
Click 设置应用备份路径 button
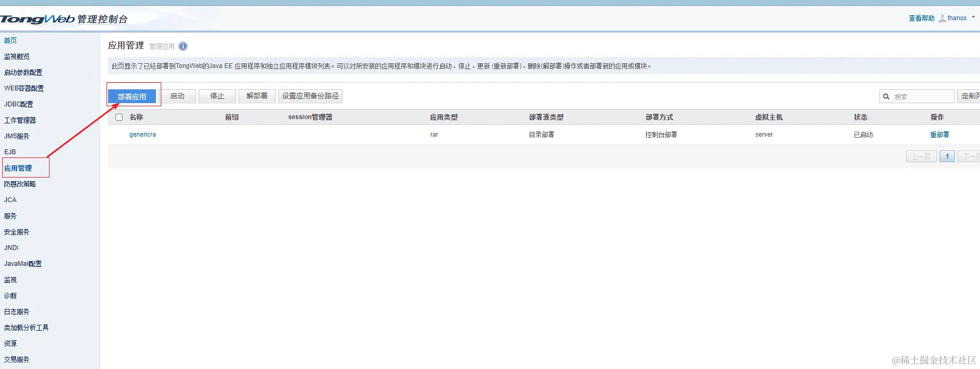point(310,96)
